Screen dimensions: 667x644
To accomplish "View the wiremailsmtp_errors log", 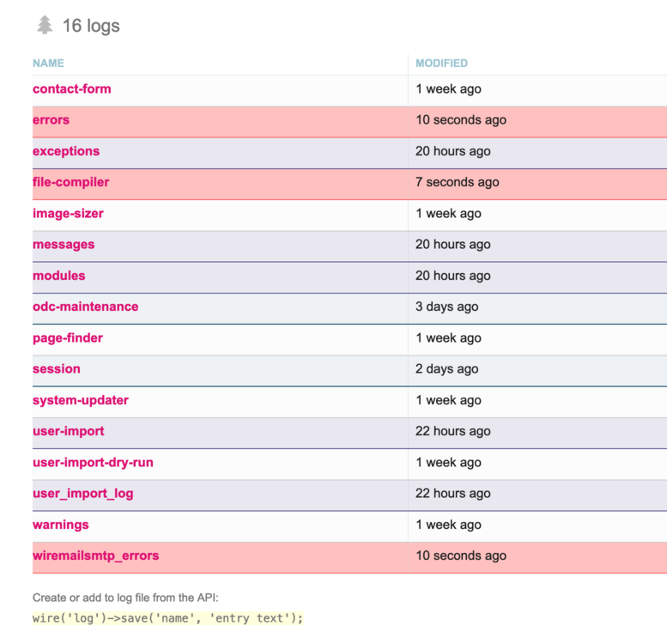I will (96, 556).
